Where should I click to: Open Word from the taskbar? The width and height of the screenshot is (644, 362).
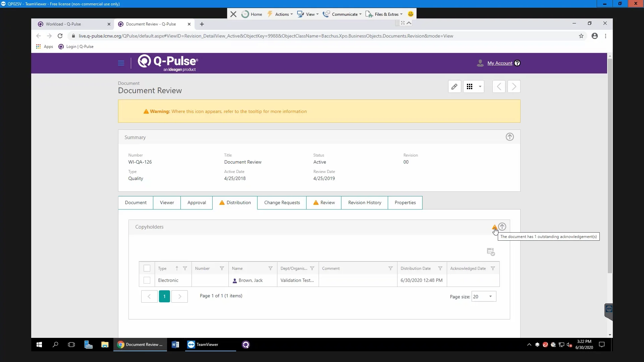[175, 345]
